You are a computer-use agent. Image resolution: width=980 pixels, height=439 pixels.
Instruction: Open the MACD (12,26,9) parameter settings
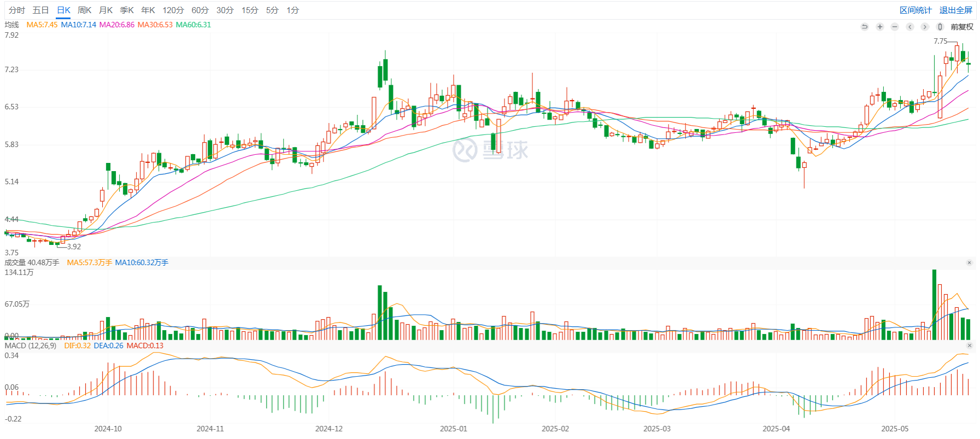tap(30, 346)
